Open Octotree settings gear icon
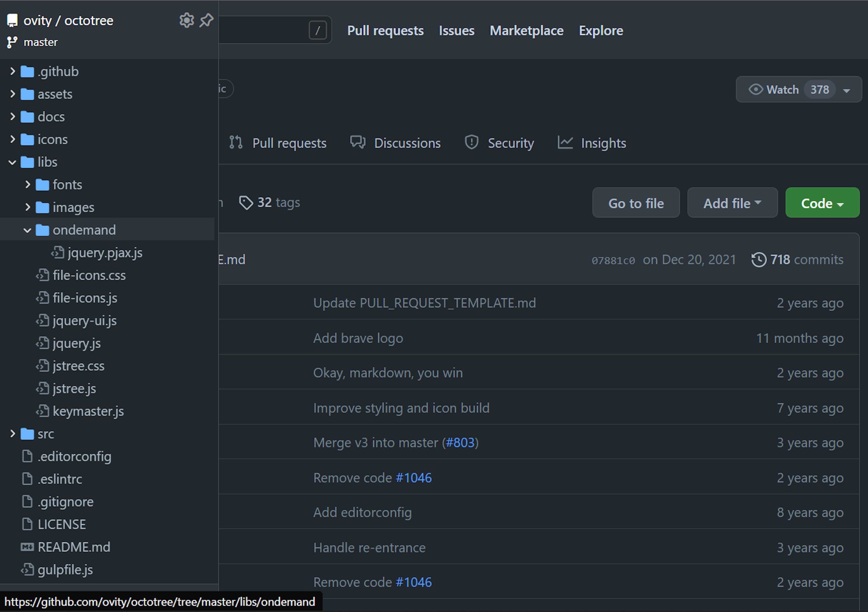 coord(186,20)
